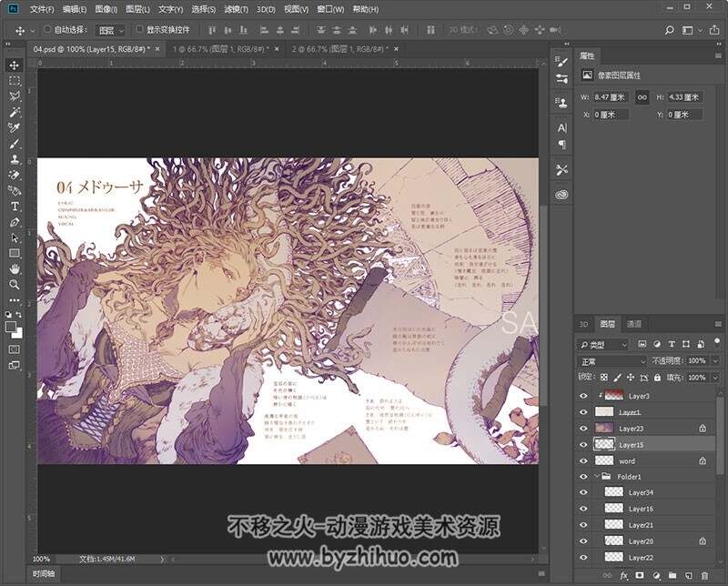Click the width W value field

(x=610, y=97)
